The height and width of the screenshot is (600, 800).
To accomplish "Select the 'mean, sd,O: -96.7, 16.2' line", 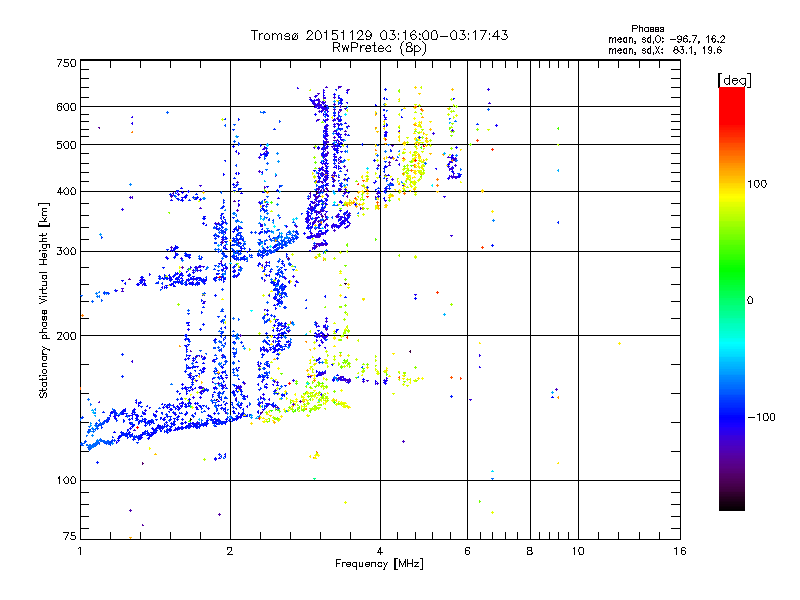I will click(666, 39).
